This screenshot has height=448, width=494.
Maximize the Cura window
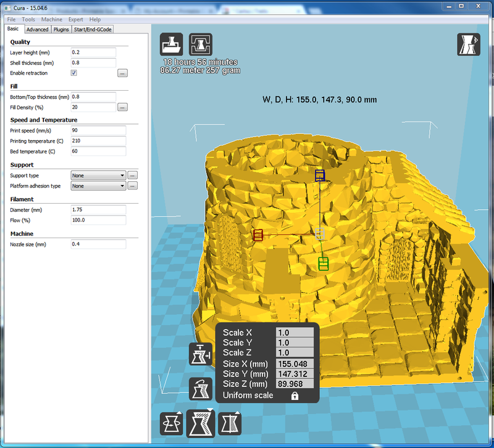461,6
